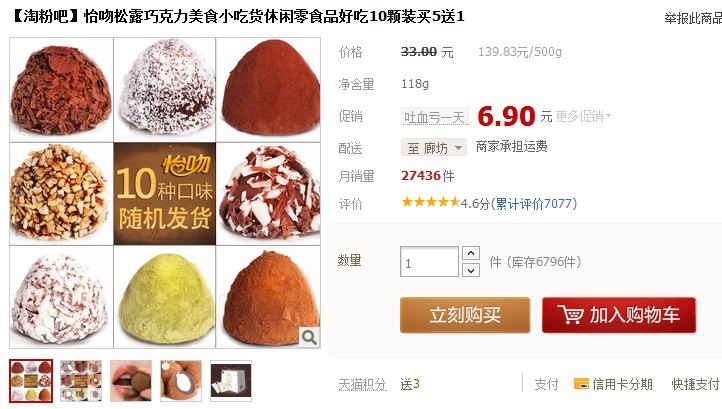
Task: Open the 累计评价7077 reviews link
Action: point(534,204)
